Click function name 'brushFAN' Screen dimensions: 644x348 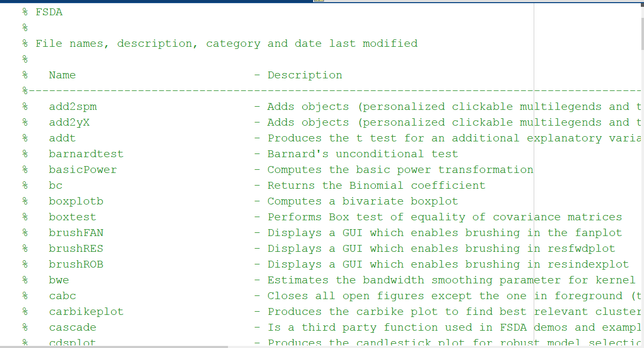click(76, 233)
